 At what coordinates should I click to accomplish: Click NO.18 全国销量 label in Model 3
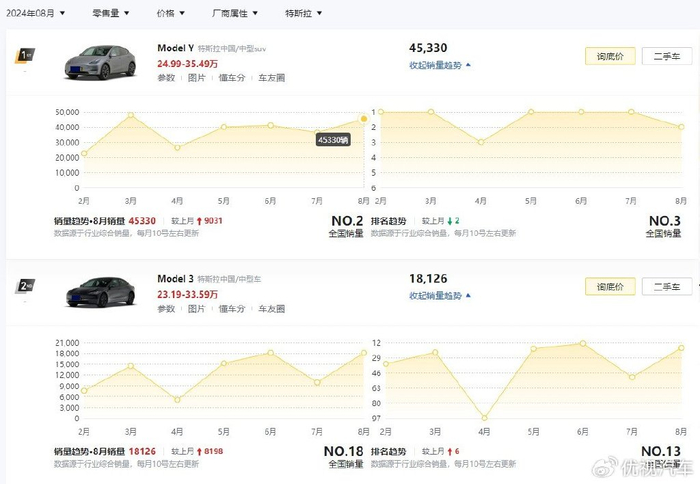[343, 457]
